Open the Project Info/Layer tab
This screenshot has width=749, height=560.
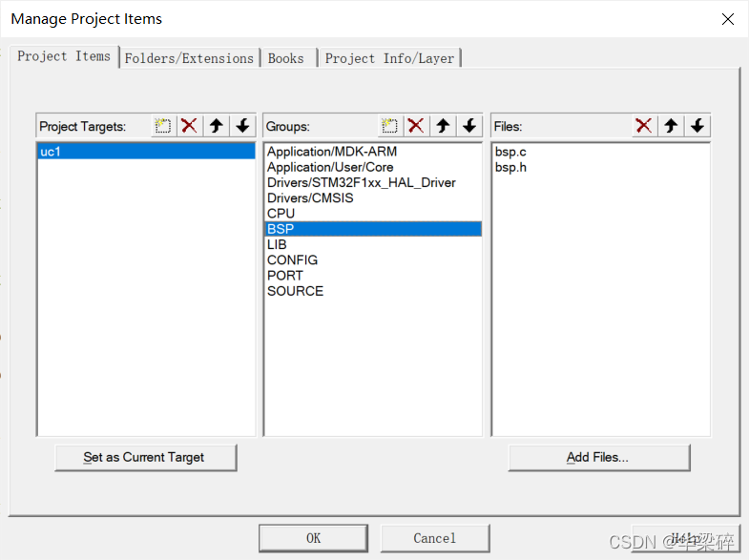pos(390,58)
